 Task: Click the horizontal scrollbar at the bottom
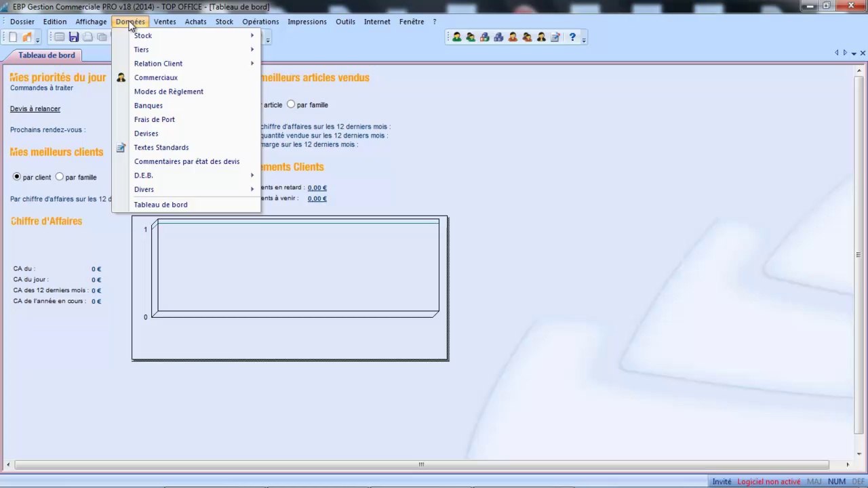421,465
